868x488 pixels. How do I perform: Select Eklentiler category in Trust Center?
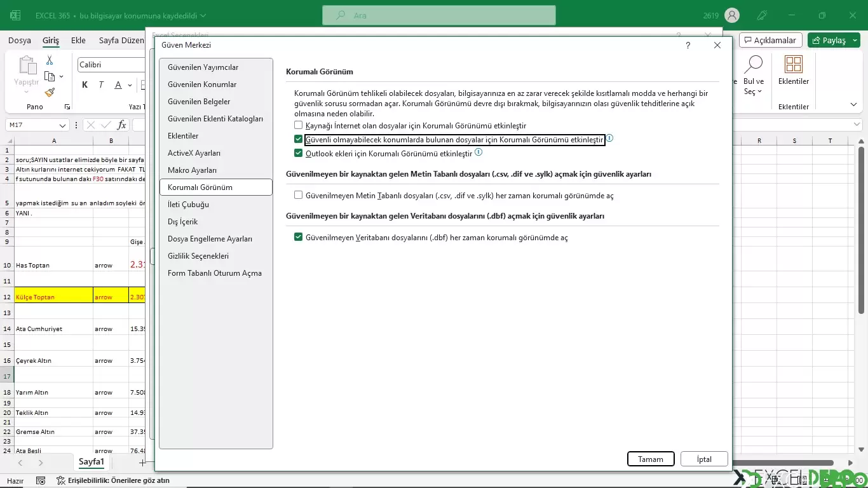point(216,136)
